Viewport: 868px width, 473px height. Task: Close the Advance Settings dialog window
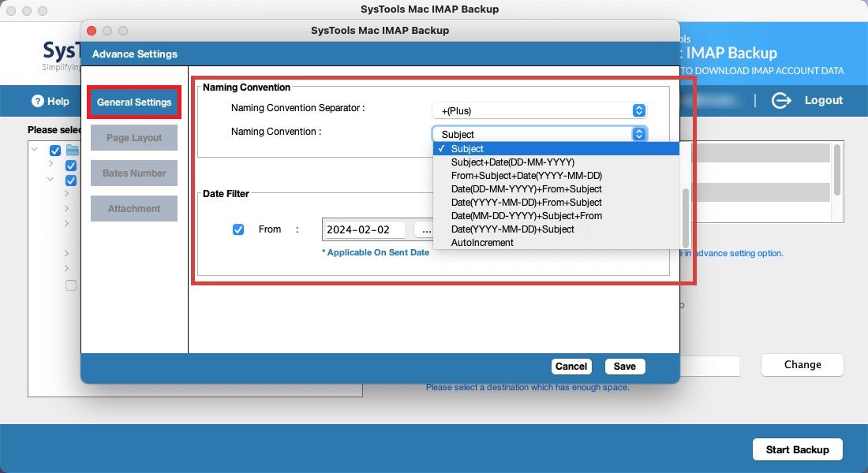point(92,31)
